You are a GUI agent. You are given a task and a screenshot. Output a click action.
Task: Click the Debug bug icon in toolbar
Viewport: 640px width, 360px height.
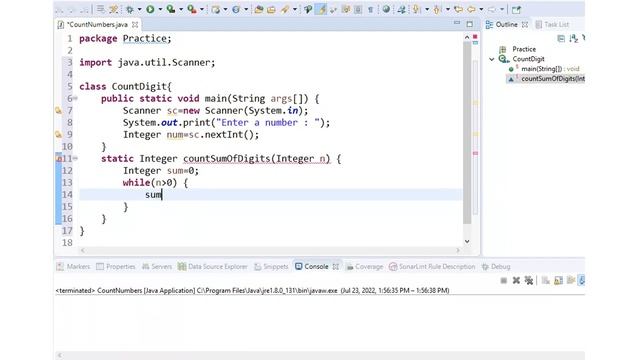coord(130,9)
